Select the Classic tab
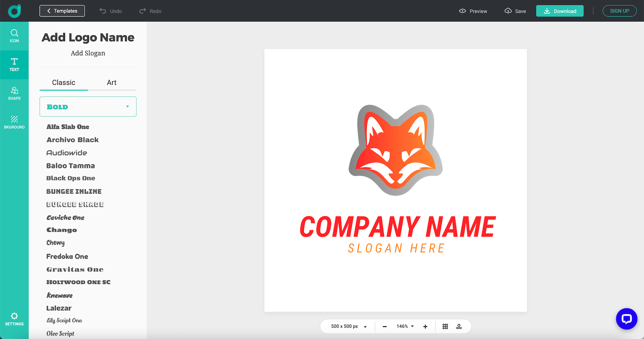 pos(64,83)
